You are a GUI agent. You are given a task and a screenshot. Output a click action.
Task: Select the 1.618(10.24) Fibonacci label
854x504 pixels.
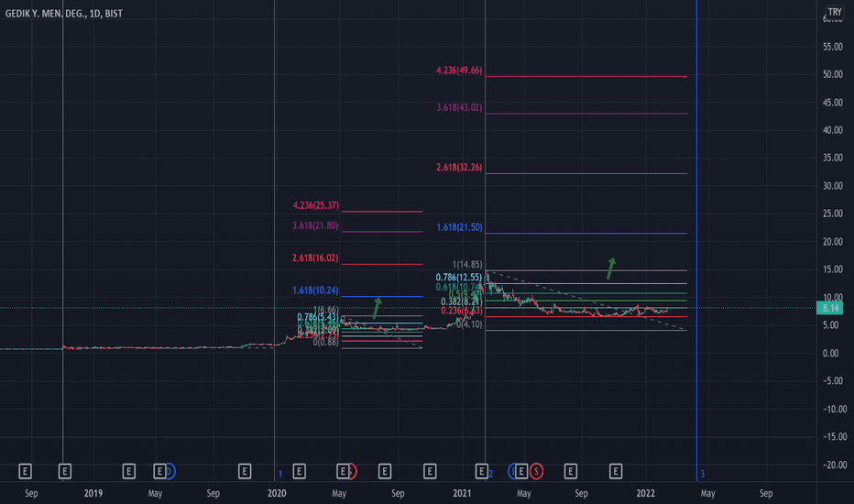point(315,290)
